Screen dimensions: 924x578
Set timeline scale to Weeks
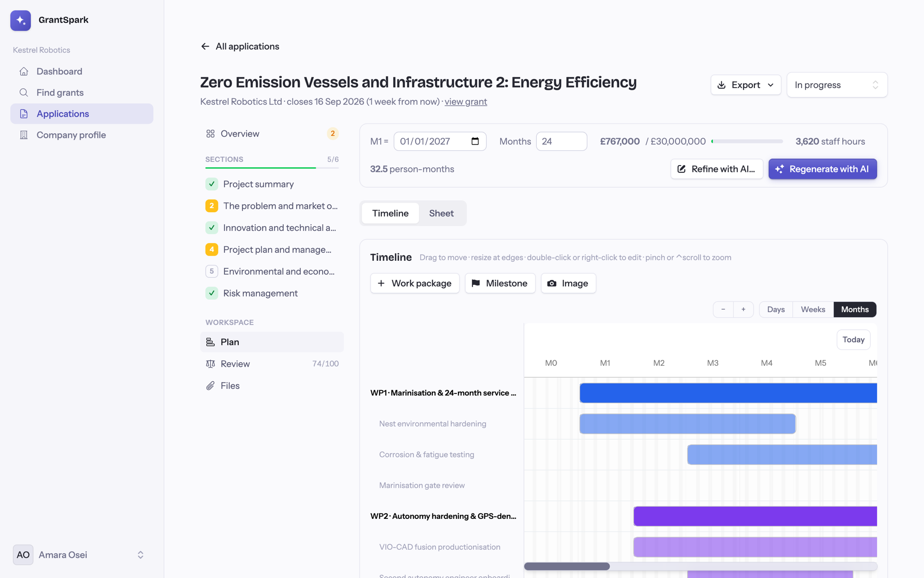[x=813, y=309]
